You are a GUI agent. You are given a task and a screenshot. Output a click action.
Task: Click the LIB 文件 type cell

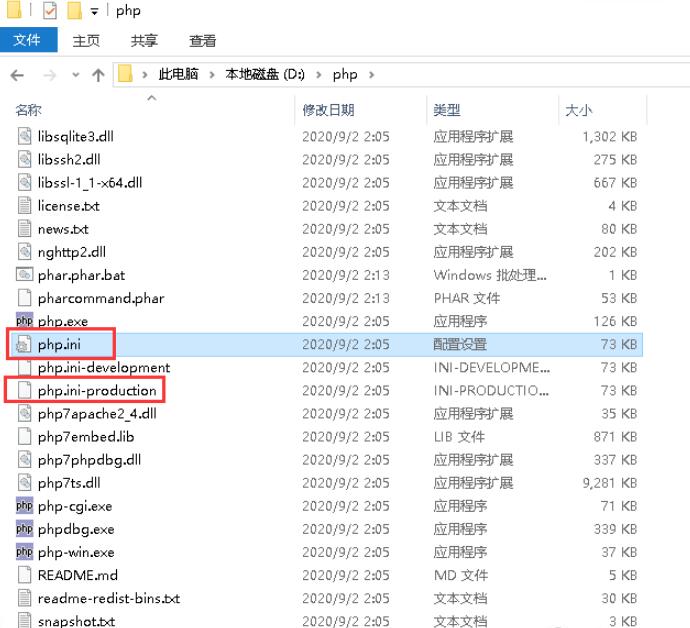pos(459,437)
